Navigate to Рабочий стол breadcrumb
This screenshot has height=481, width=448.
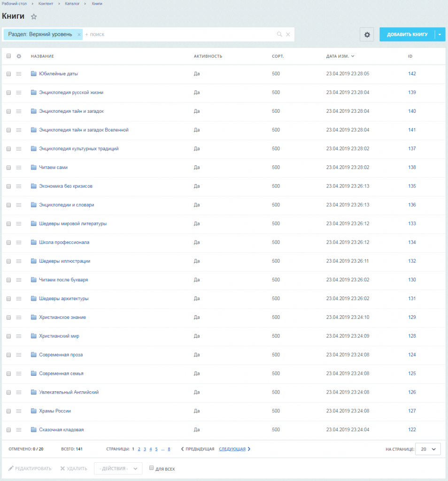click(15, 4)
